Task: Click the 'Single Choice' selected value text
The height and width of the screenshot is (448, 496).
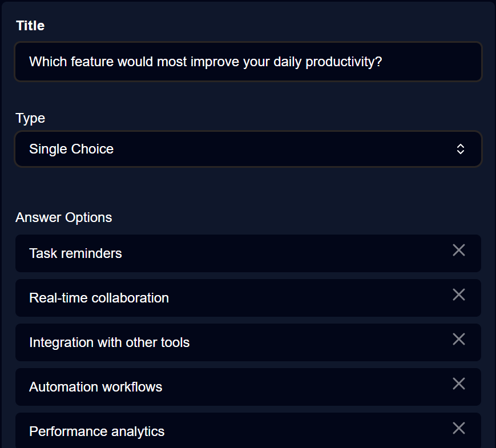Action: [71, 149]
